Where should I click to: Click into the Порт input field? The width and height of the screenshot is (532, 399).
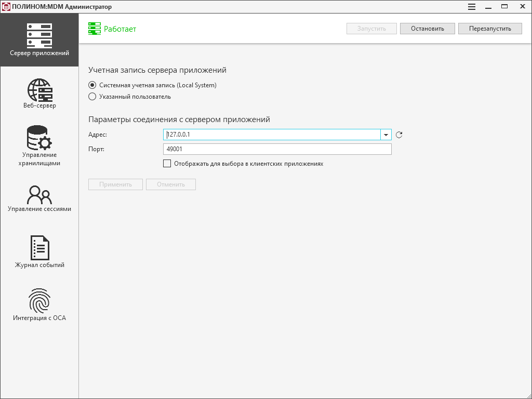[x=277, y=149]
